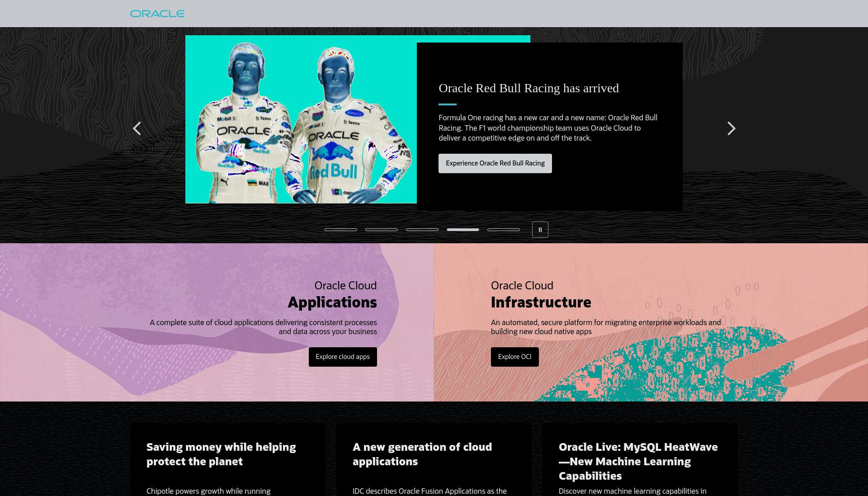The width and height of the screenshot is (868, 496).
Task: Click 'A complete suite of cloud applications' description
Action: [x=263, y=327]
